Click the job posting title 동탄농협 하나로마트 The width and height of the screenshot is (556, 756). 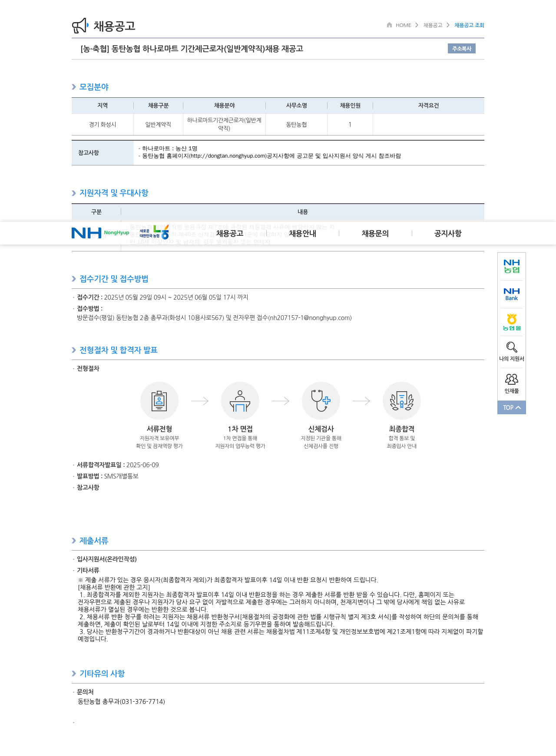click(x=192, y=49)
